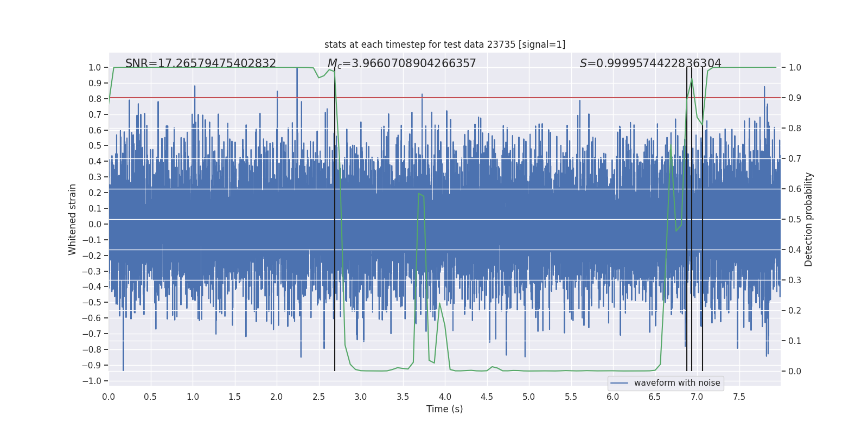Viewport: 868px width, 434px height.
Task: Click the 'Detection probability' axis label
Action: [x=809, y=219]
